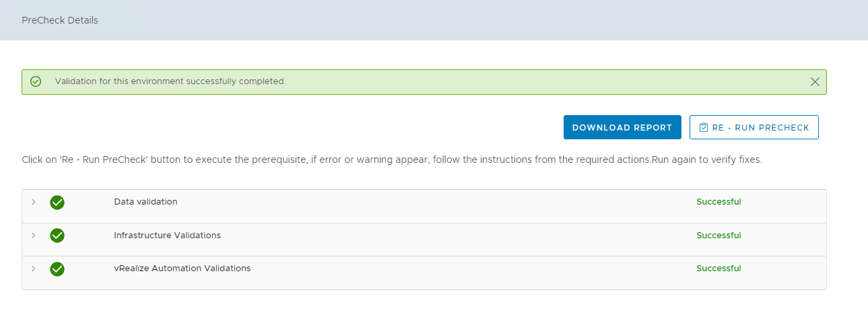Click the green check icon beside Infrastructure Validations
Viewport: 868px width, 319px height.
(57, 236)
